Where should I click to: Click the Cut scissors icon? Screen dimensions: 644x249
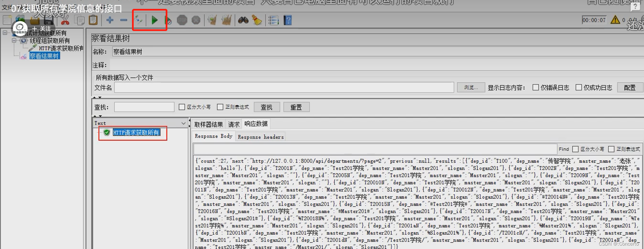pyautogui.click(x=65, y=21)
